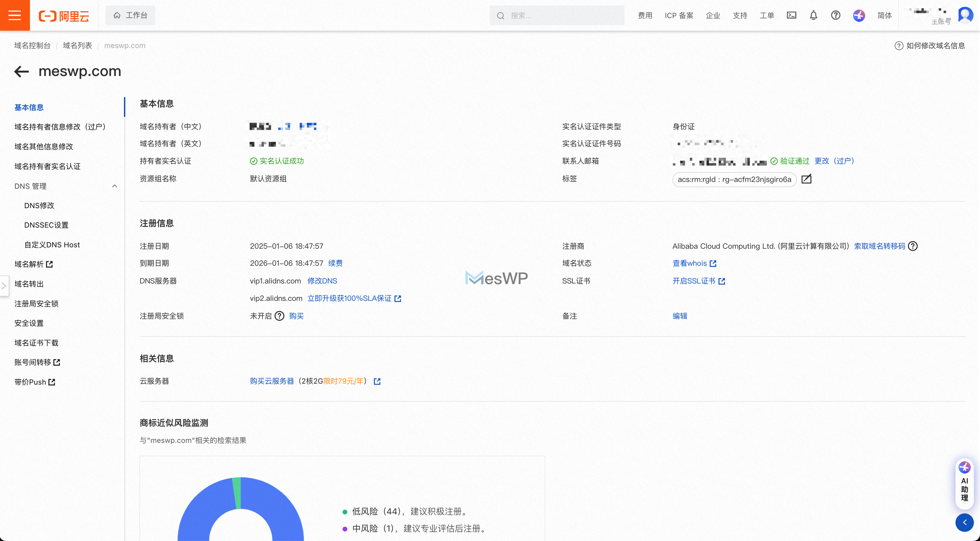This screenshot has height=541, width=980.
Task: Open DNS修改 in the sidebar
Action: click(39, 205)
